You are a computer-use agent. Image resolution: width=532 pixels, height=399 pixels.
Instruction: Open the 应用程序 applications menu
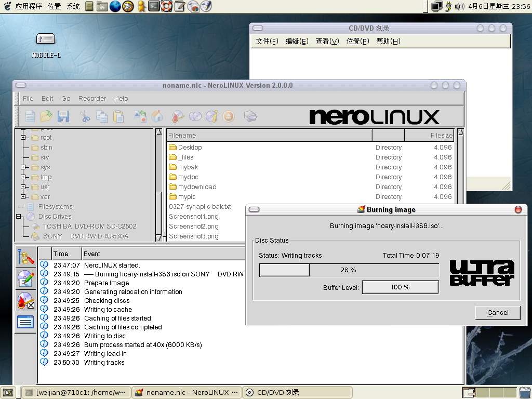[x=29, y=6]
